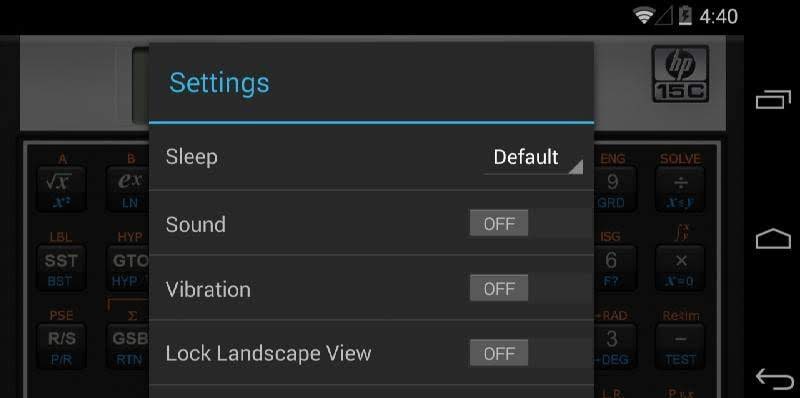Tap the R/S calculator key
The height and width of the screenshot is (398, 800).
click(x=61, y=345)
